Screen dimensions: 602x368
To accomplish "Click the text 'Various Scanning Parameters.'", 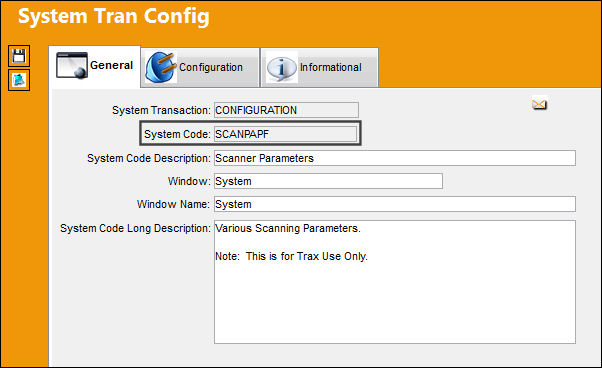I will point(288,228).
